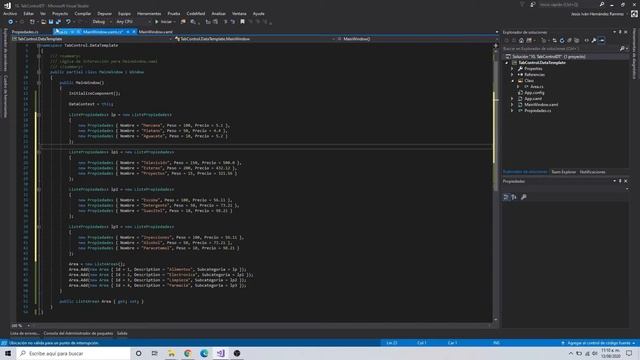Click the editor horizontal scrollbar
Screen dimensions: 640x360
261,326
